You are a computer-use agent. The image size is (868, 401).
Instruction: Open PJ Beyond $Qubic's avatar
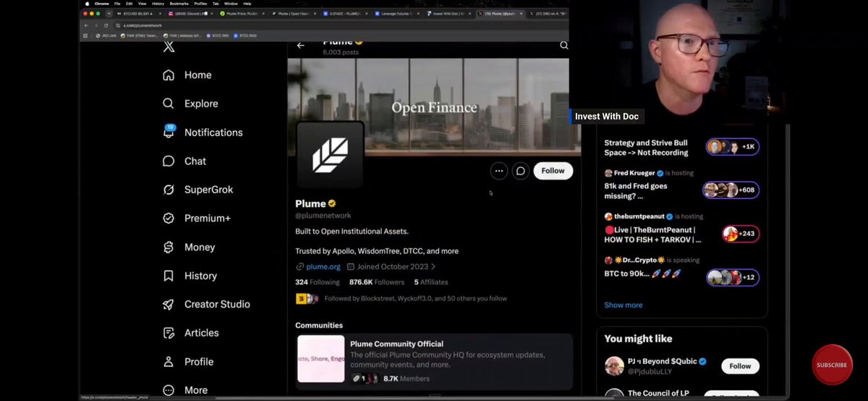coord(614,366)
